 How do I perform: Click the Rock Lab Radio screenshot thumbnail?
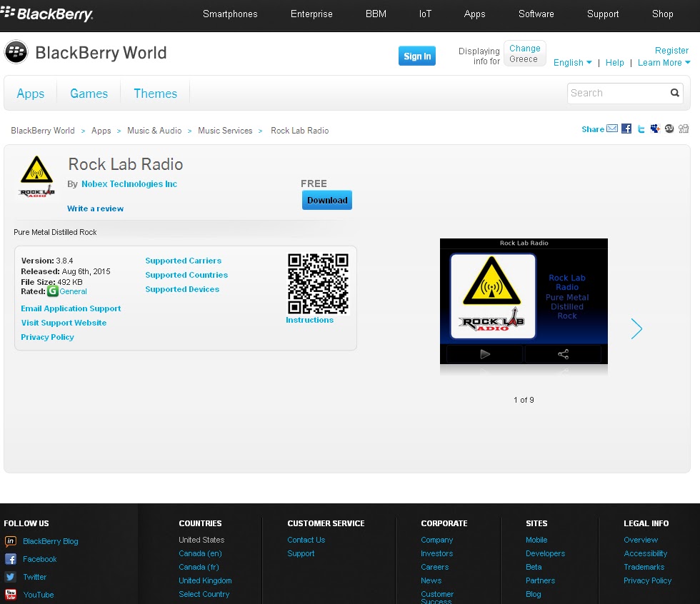click(524, 301)
